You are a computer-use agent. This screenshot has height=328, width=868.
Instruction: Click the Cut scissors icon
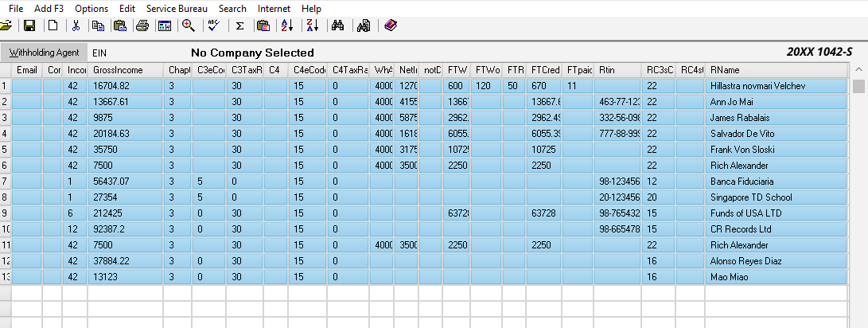(76, 25)
